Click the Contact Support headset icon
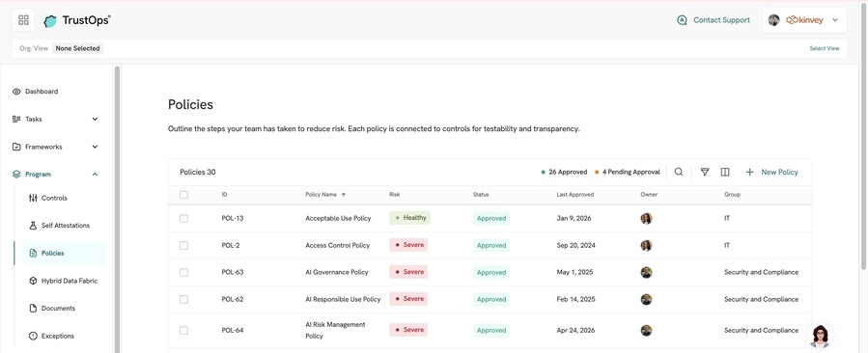 point(682,20)
